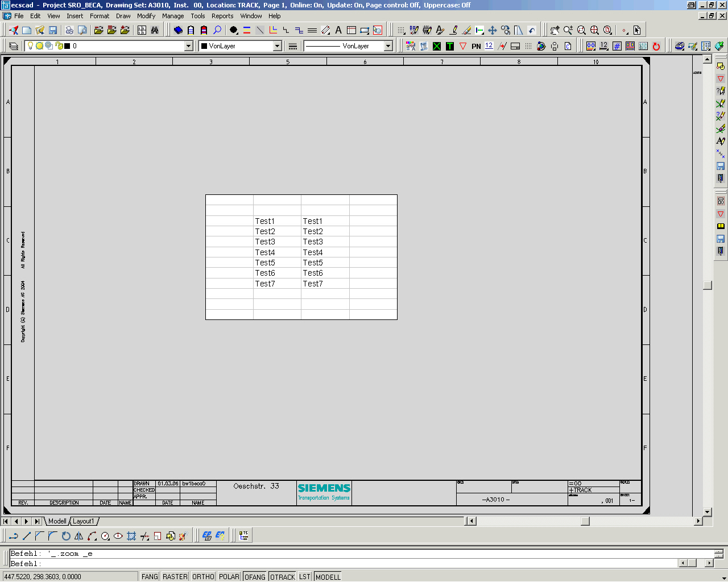Image resolution: width=728 pixels, height=582 pixels.
Task: Click the coordinates display in status bar
Action: [69, 576]
